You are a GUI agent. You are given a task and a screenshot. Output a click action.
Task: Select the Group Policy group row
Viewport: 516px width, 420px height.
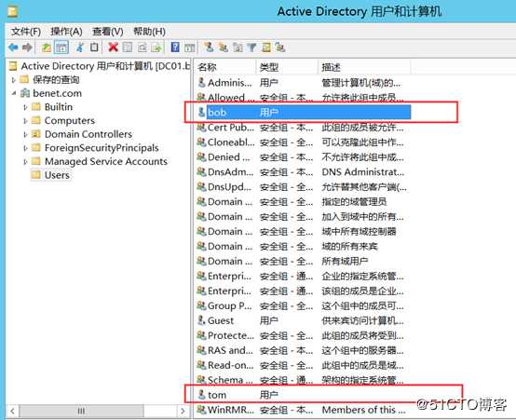(303, 305)
